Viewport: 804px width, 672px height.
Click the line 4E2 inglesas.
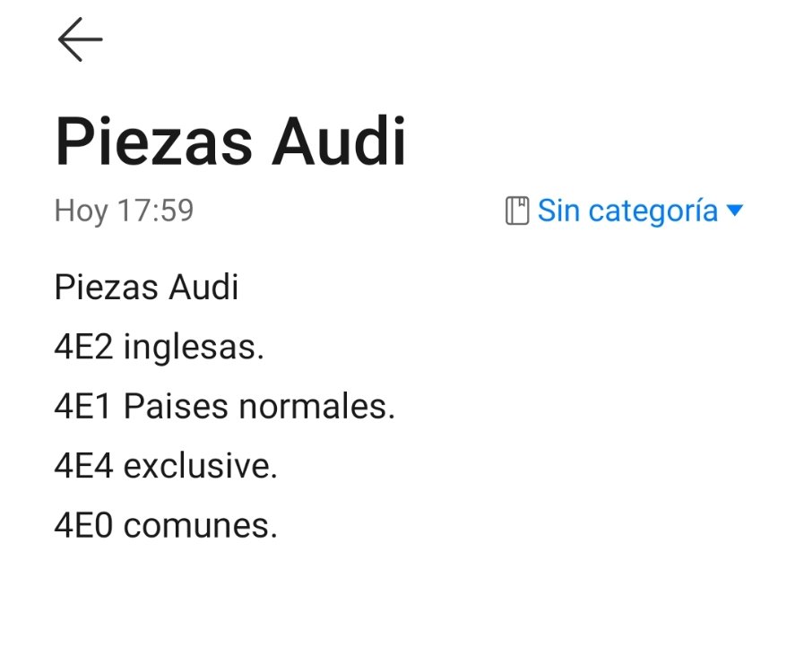click(159, 347)
